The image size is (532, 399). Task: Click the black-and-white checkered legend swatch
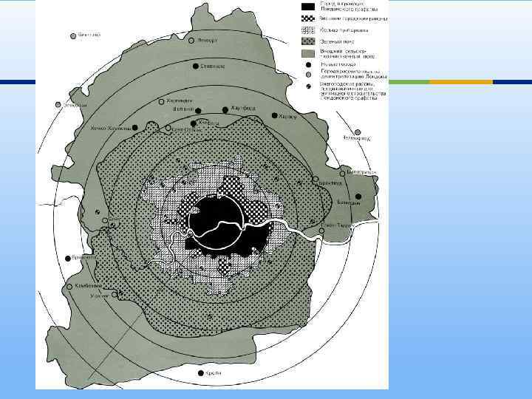click(307, 18)
